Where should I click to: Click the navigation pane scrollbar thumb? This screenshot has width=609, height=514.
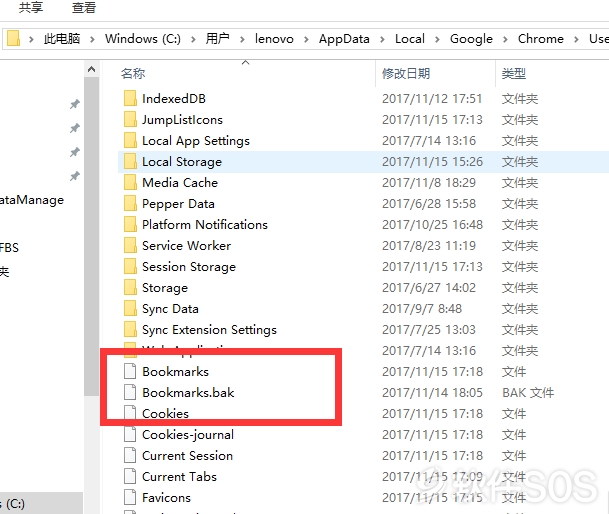coord(91,236)
